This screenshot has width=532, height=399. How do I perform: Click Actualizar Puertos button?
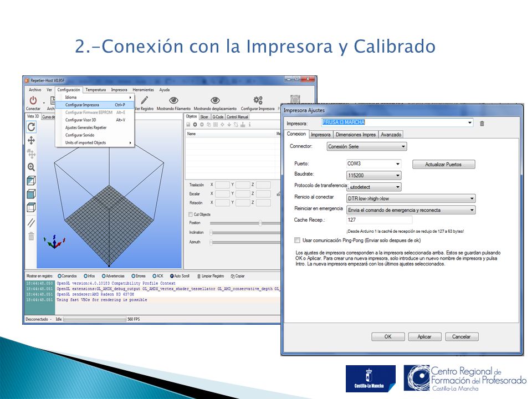(443, 165)
